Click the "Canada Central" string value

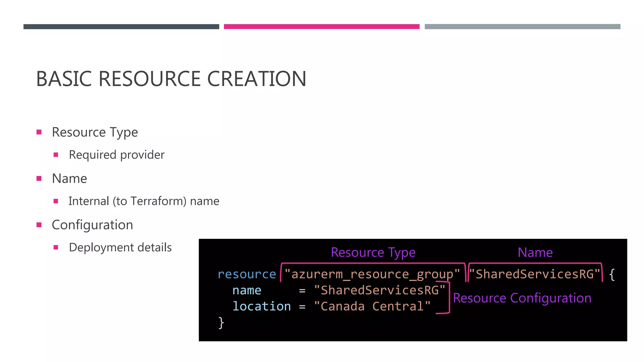372,306
